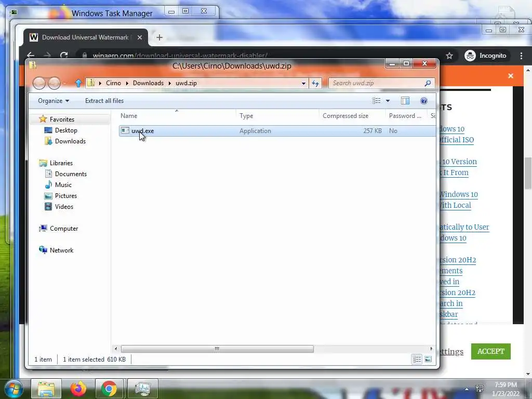532x399 pixels.
Task: Click the Chrome address bar URL
Action: pyautogui.click(x=180, y=55)
